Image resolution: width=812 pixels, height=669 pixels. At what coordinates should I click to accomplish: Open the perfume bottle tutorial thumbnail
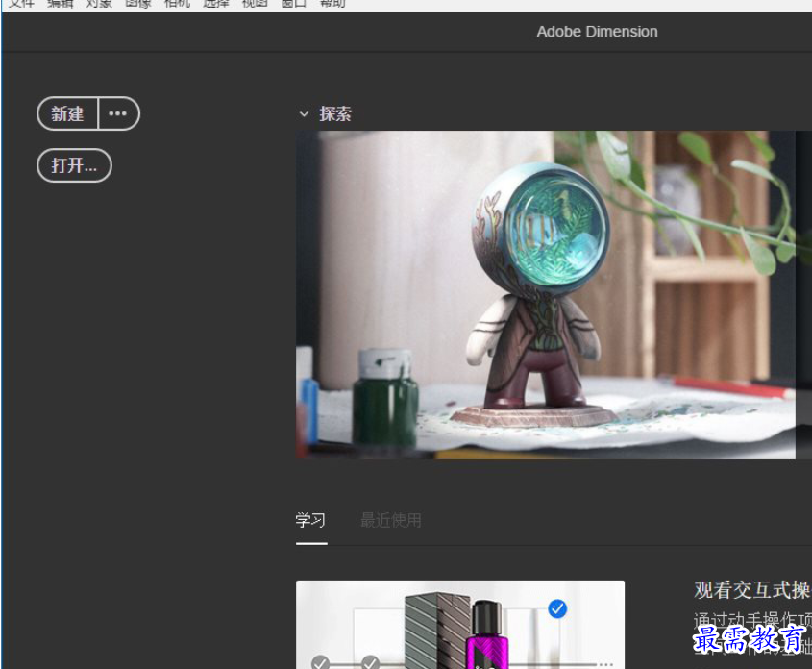coord(460,625)
